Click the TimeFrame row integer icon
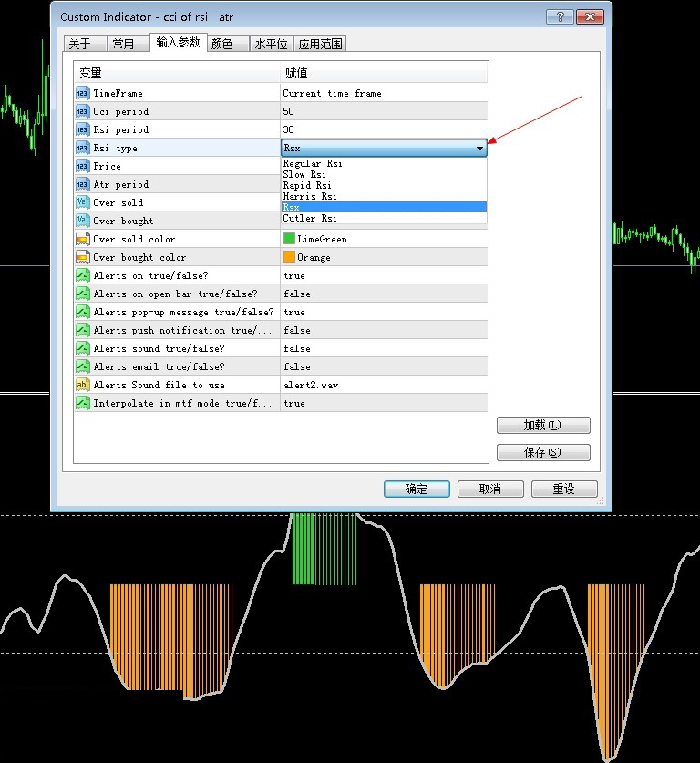 [83, 93]
